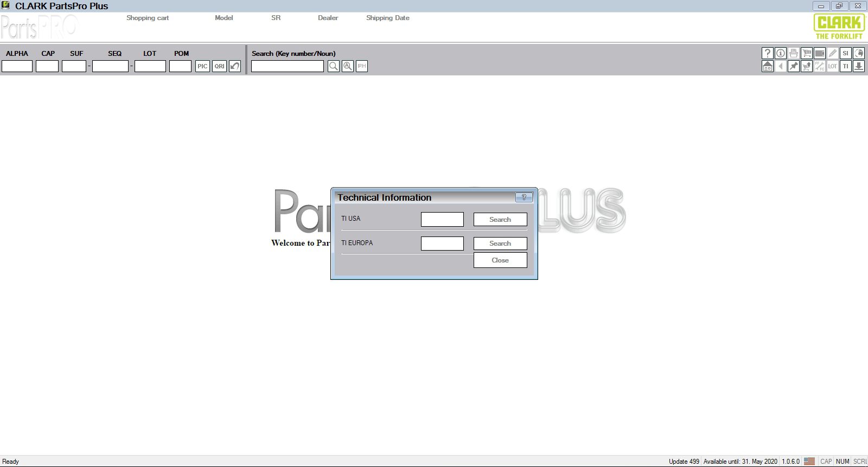This screenshot has width=868, height=467.
Task: Click the Update 499 status text
Action: (x=684, y=462)
